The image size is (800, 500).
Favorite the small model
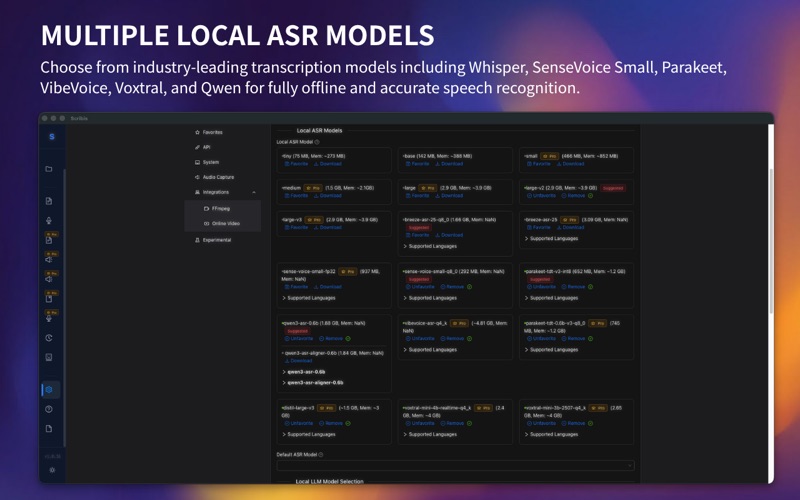[539, 164]
